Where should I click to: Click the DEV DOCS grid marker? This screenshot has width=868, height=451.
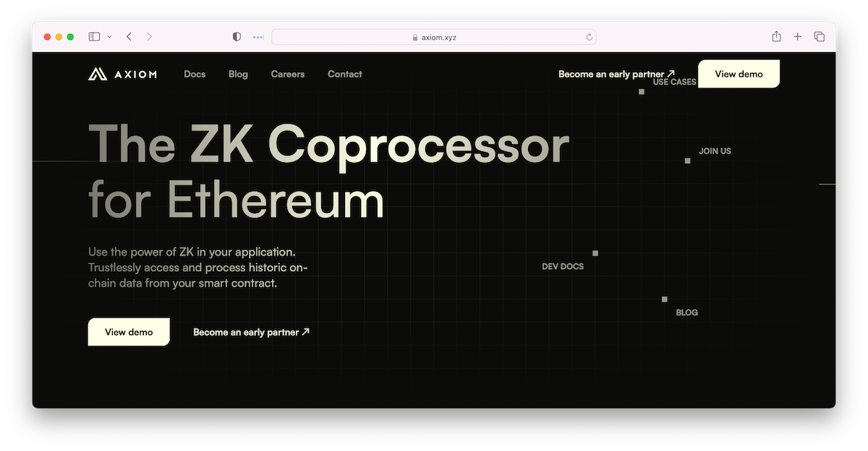point(595,253)
